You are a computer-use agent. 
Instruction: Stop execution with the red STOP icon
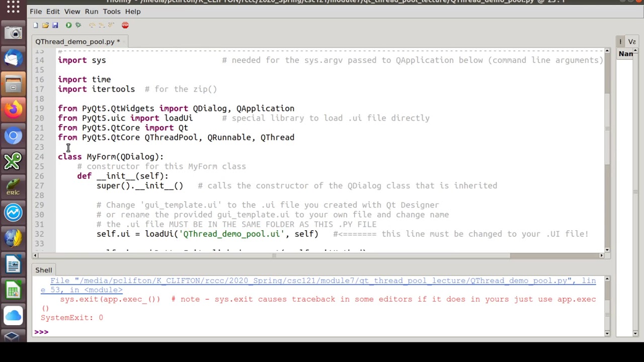pyautogui.click(x=125, y=25)
